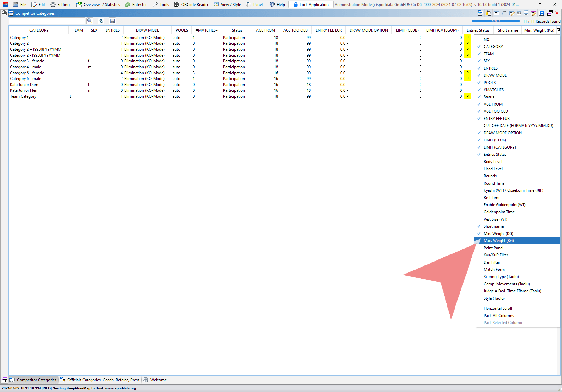Click the save floppy disk icon
The height and width of the screenshot is (392, 562).
point(112,21)
